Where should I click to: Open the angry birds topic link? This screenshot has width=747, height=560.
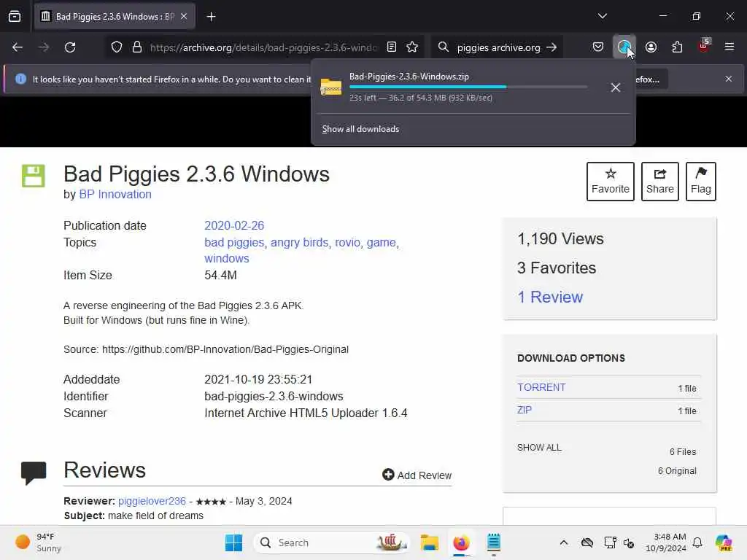point(299,242)
